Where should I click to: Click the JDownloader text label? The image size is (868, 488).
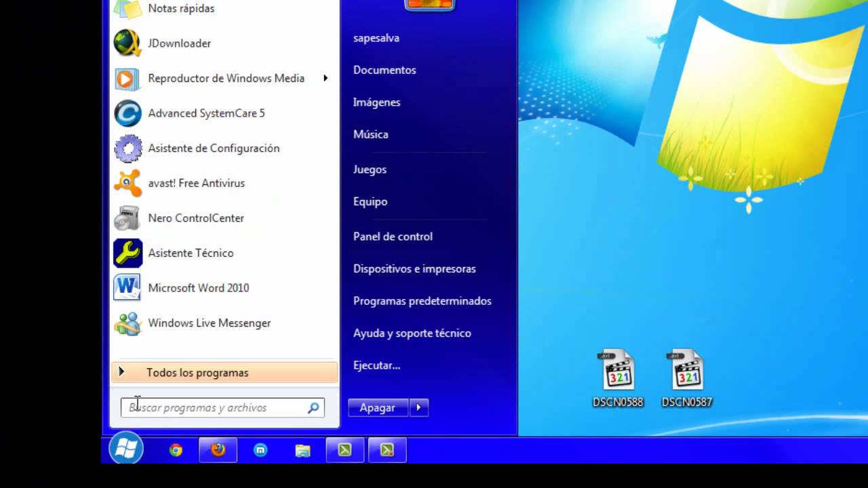point(180,43)
